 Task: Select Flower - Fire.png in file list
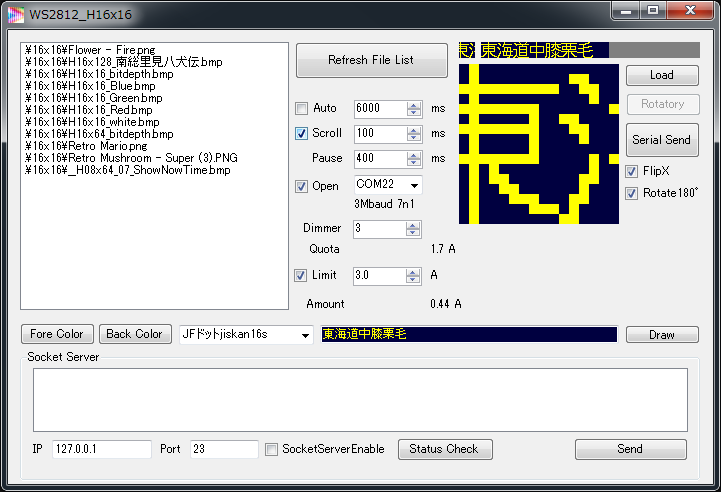(x=90, y=50)
